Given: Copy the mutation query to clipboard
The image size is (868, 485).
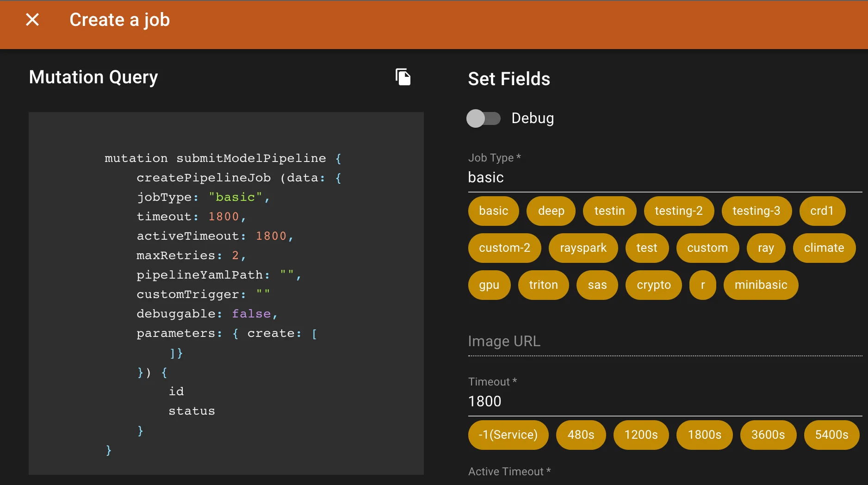Looking at the screenshot, I should [x=403, y=77].
